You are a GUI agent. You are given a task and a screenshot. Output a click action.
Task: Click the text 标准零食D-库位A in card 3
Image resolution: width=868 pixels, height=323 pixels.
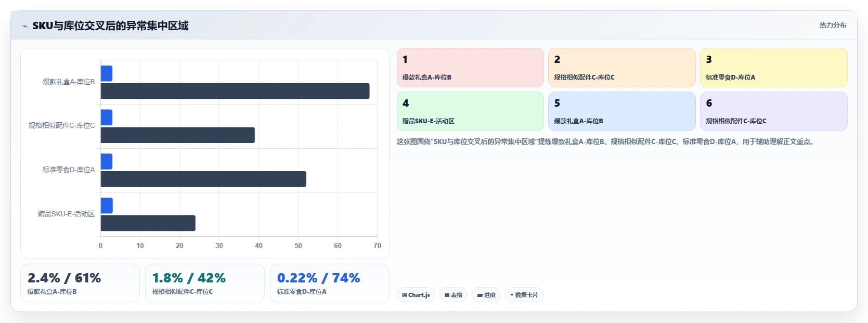[x=730, y=77]
